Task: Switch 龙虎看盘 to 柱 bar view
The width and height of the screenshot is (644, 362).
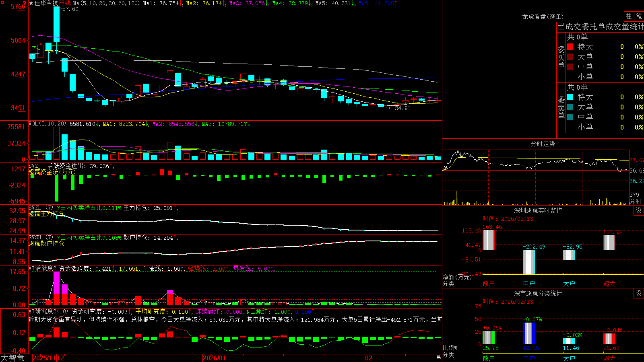Action: point(629,16)
